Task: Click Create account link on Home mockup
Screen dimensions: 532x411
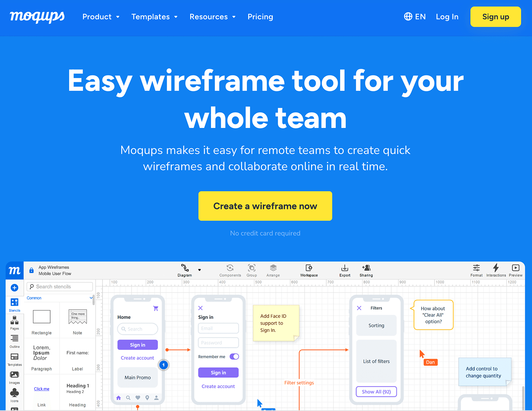Action: click(x=138, y=358)
